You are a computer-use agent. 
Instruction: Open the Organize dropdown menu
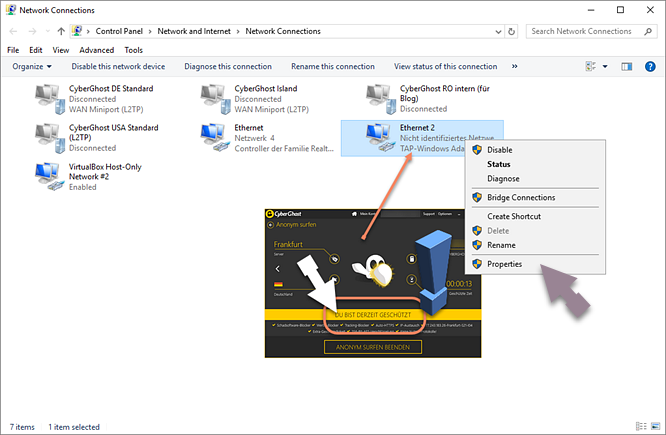(x=32, y=66)
